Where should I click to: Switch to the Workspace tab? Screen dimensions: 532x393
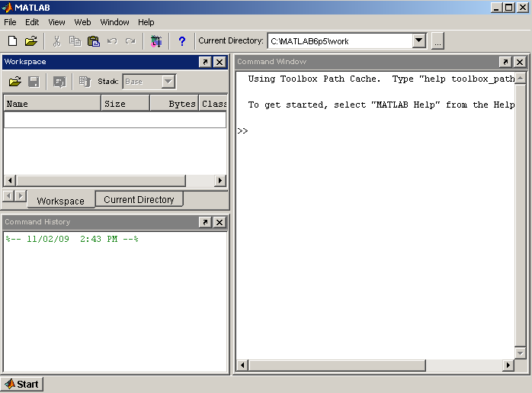pos(61,201)
